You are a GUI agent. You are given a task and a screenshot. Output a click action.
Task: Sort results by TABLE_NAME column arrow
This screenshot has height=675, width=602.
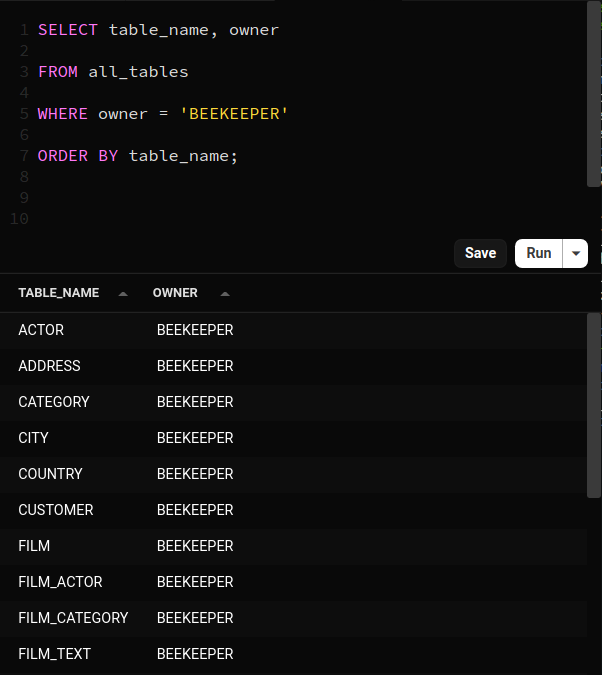(x=123, y=294)
